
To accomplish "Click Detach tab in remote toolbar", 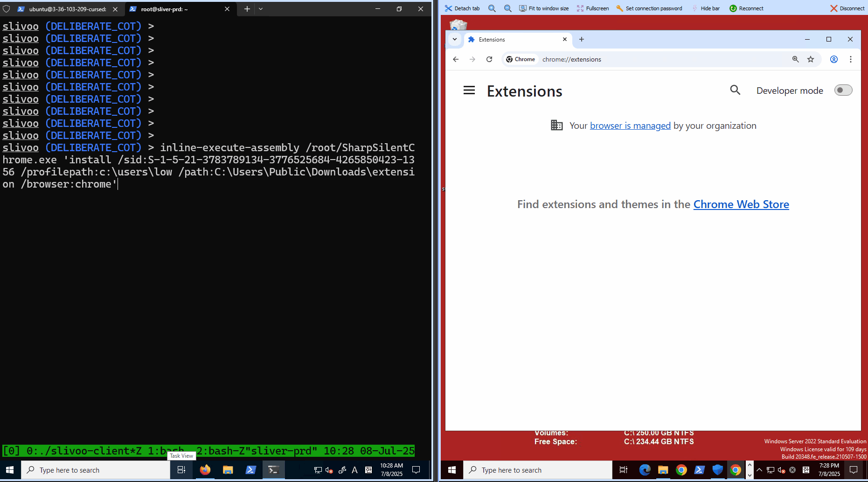I will point(462,8).
